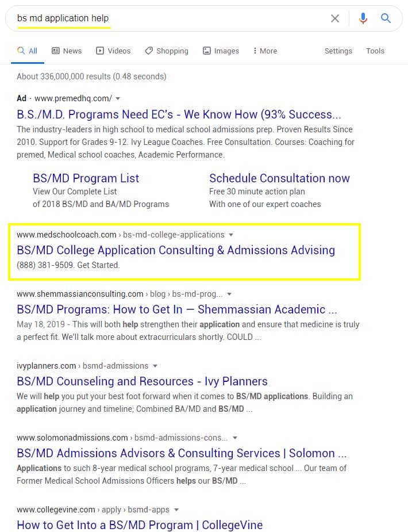Expand the premedhq.com ad dropdown arrow

[118, 98]
